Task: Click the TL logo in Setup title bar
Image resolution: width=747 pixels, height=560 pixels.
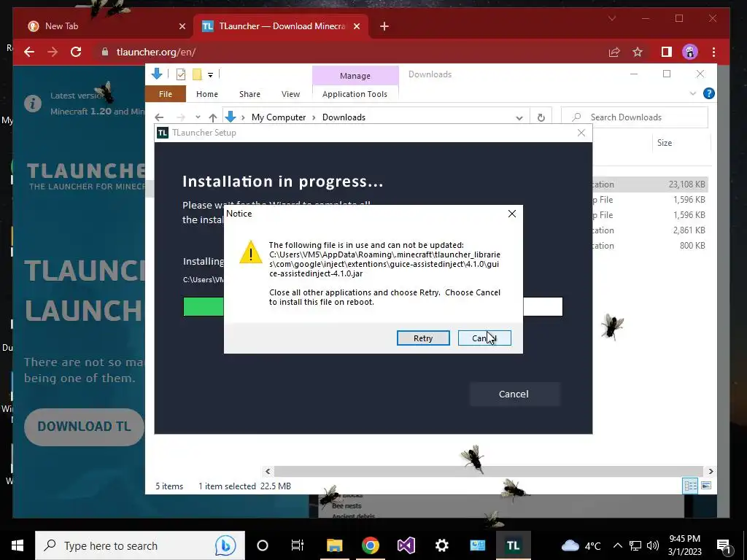Action: coord(163,133)
